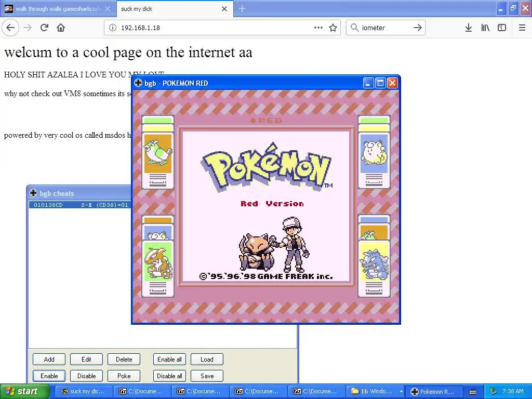
Task: Open first 7-Zip C:\Docume... taskbar item
Action: click(x=142, y=391)
